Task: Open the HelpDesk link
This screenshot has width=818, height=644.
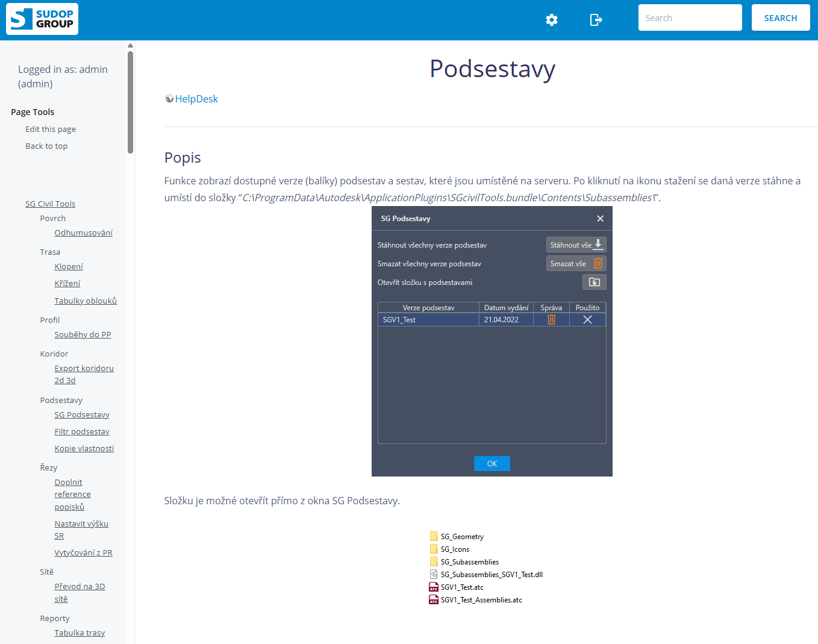Action: [x=196, y=99]
